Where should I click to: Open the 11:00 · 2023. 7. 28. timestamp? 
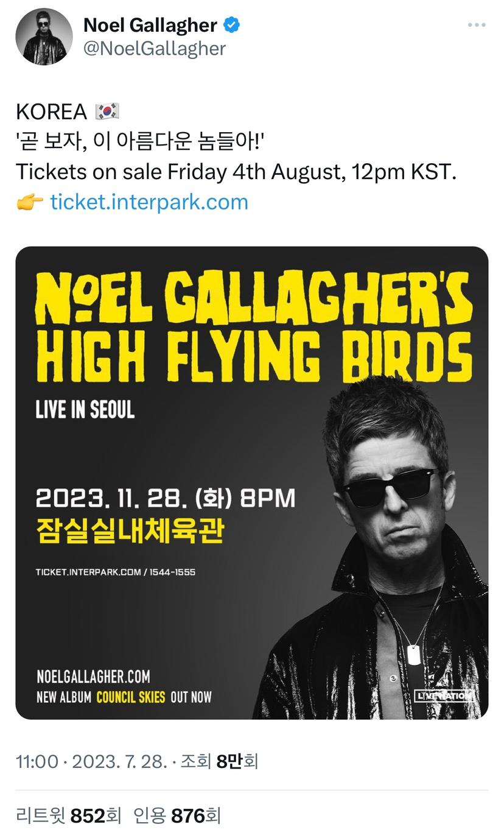click(x=92, y=761)
